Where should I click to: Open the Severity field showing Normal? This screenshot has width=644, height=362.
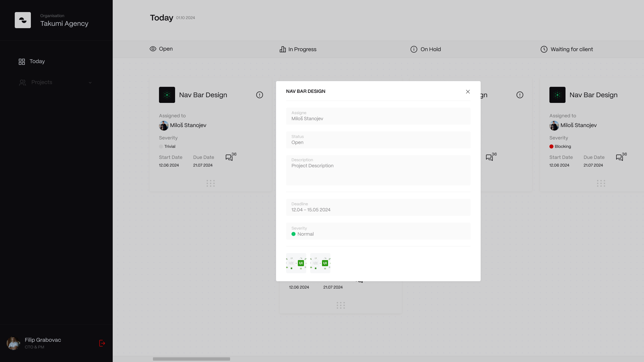[x=378, y=231]
